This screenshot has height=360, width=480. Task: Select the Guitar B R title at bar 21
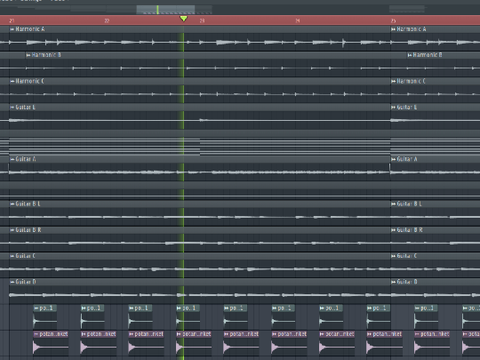pyautogui.click(x=28, y=230)
